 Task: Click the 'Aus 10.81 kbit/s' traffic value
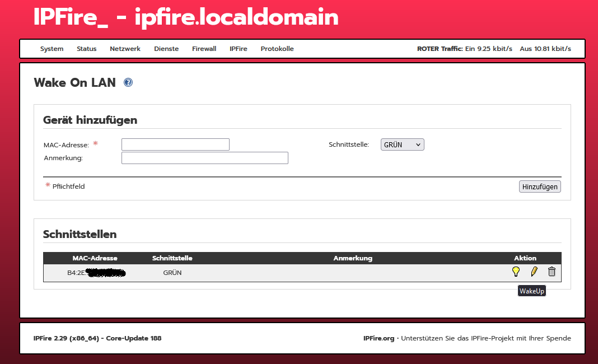tap(545, 49)
